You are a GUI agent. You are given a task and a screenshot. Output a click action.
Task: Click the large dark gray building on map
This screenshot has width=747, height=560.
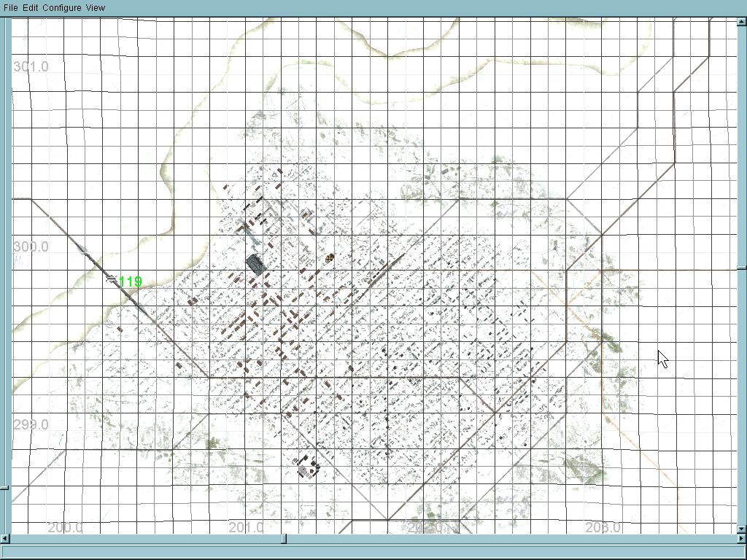coord(256,265)
